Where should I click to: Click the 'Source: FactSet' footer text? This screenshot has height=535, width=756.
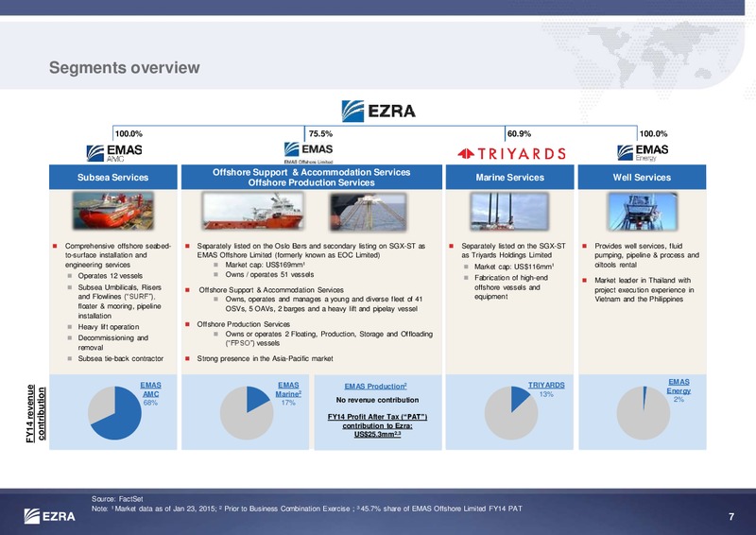[117, 499]
